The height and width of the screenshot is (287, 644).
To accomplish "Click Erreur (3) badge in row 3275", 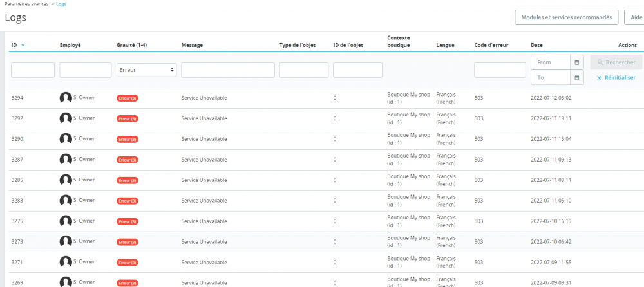I will coord(128,221).
